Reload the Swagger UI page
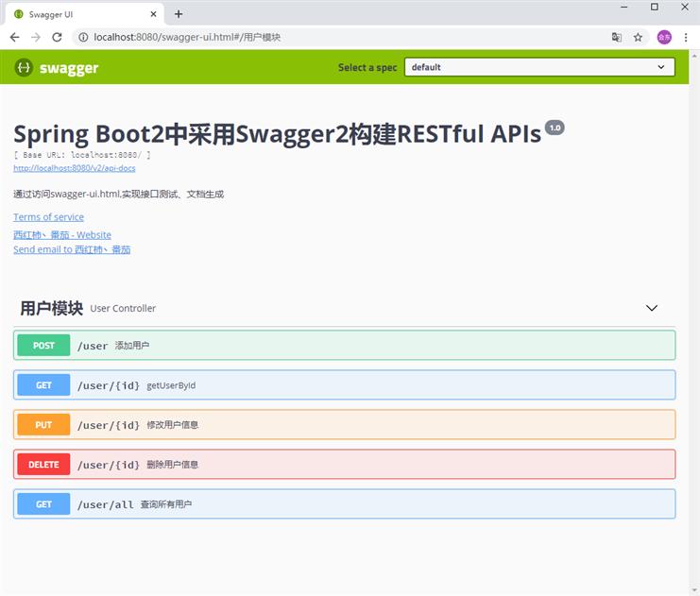Screen dimensions: 700x596 coord(57,37)
